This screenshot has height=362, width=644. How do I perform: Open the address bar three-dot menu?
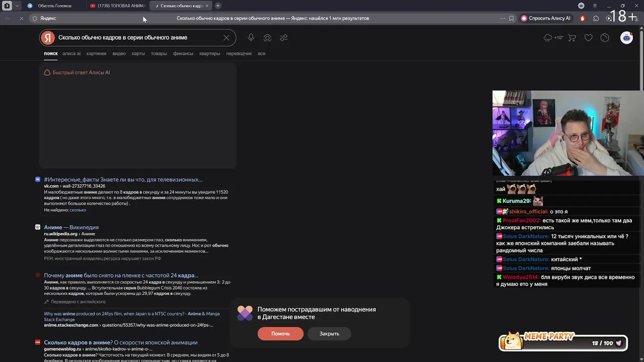tap(502, 18)
